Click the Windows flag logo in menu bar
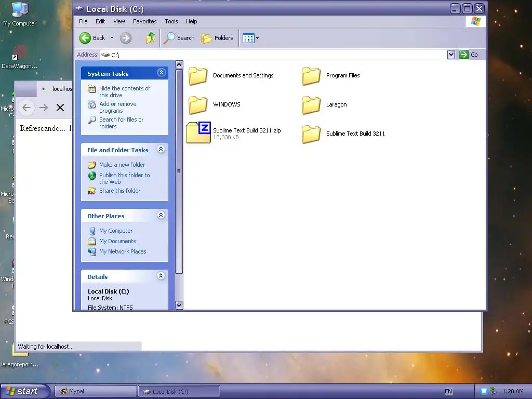 pos(476,21)
